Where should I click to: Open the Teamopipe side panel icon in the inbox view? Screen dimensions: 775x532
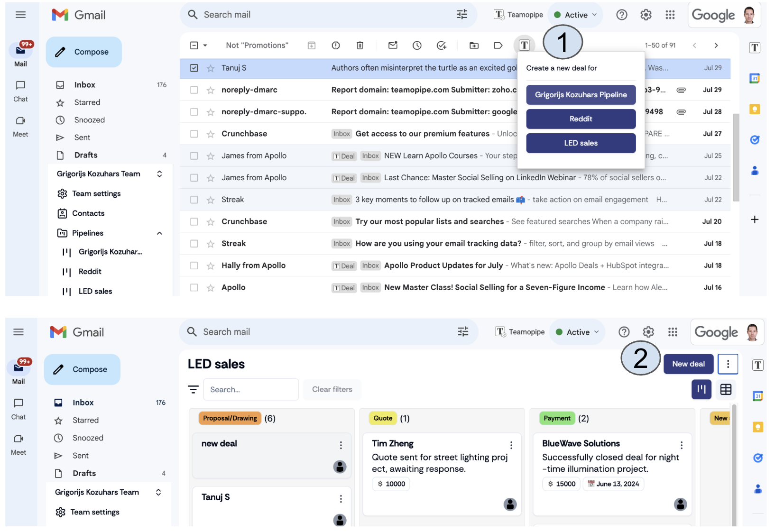point(755,47)
